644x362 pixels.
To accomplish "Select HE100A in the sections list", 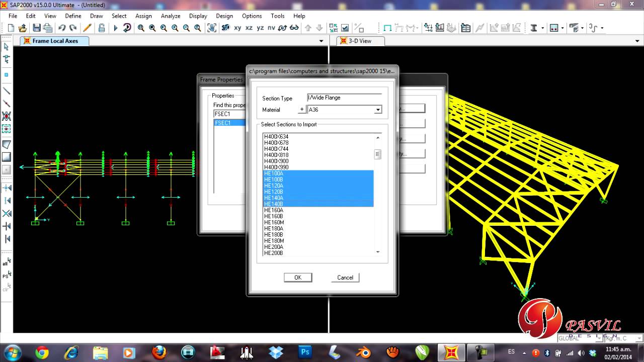I will click(318, 173).
